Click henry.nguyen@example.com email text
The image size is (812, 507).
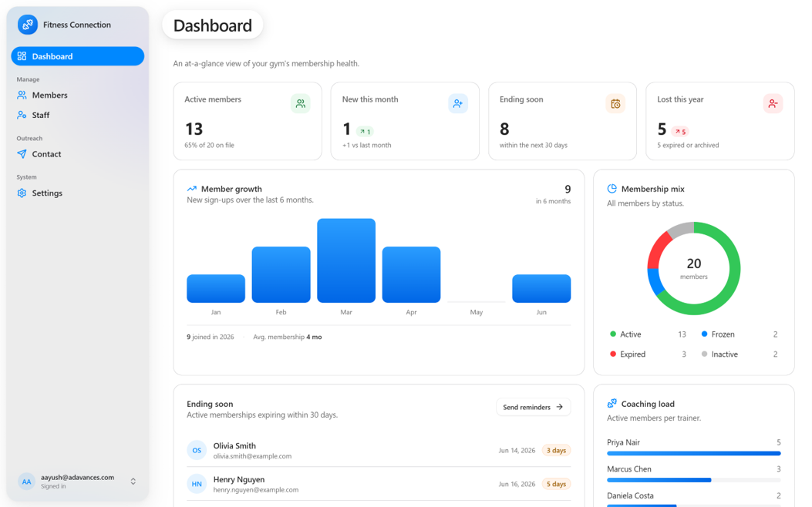click(256, 490)
